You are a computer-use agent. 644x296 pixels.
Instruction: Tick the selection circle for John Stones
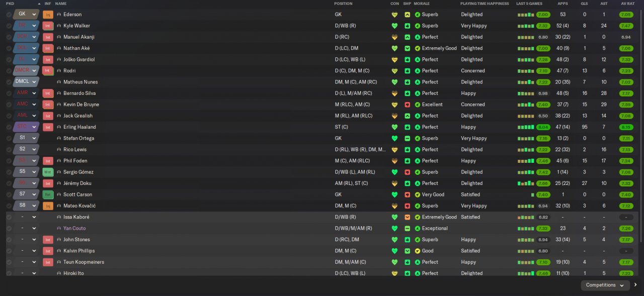(9, 240)
